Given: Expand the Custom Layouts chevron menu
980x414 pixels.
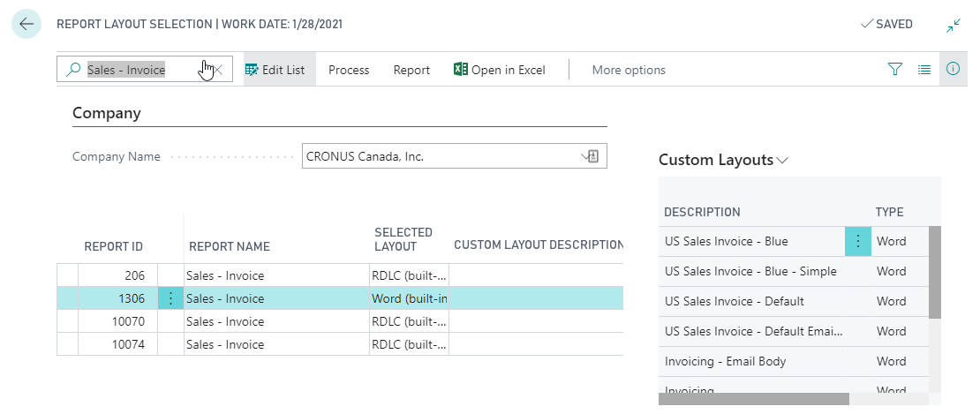Looking at the screenshot, I should (x=782, y=161).
